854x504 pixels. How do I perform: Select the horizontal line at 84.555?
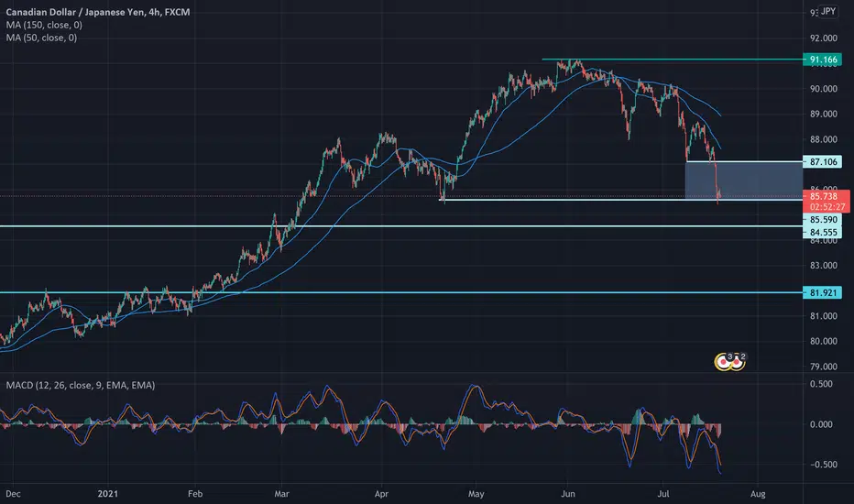[401, 226]
